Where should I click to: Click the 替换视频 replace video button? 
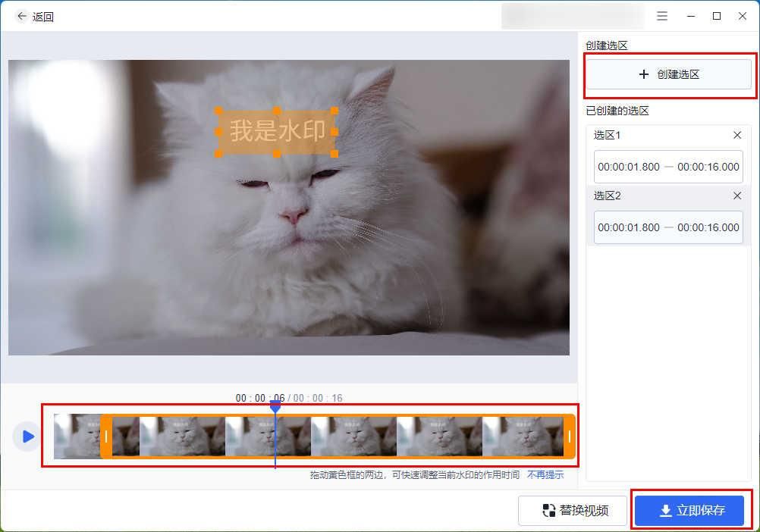pyautogui.click(x=573, y=510)
